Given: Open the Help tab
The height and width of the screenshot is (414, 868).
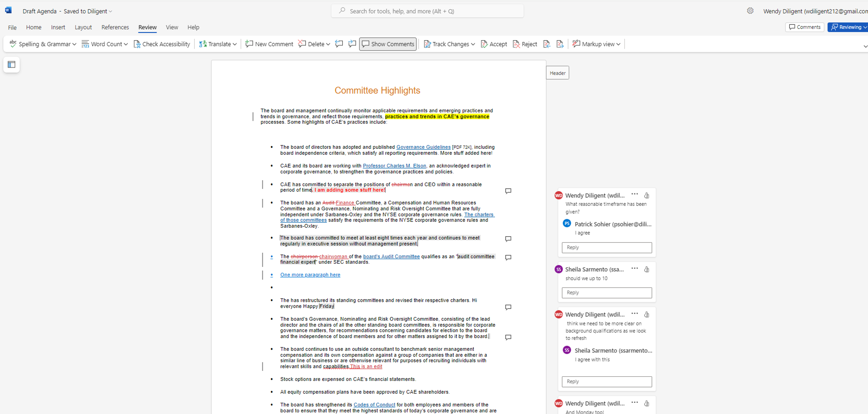Looking at the screenshot, I should (193, 27).
